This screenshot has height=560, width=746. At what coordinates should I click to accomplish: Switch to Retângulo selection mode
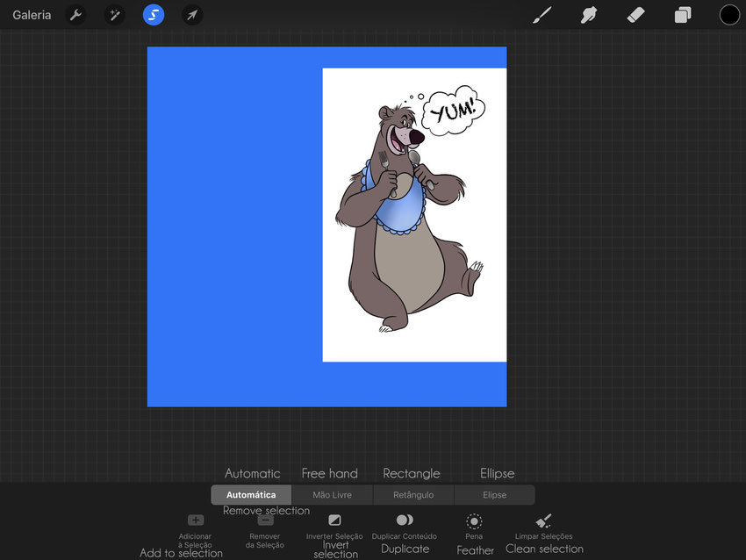[413, 495]
